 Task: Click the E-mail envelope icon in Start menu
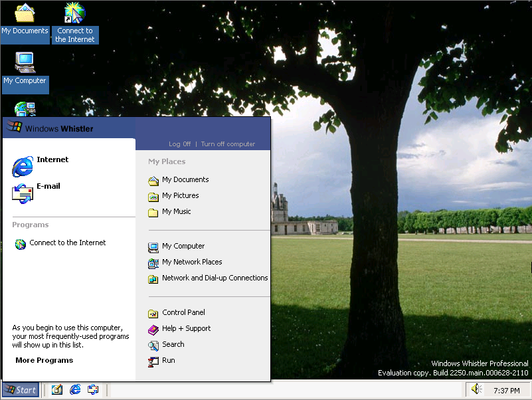(23, 193)
